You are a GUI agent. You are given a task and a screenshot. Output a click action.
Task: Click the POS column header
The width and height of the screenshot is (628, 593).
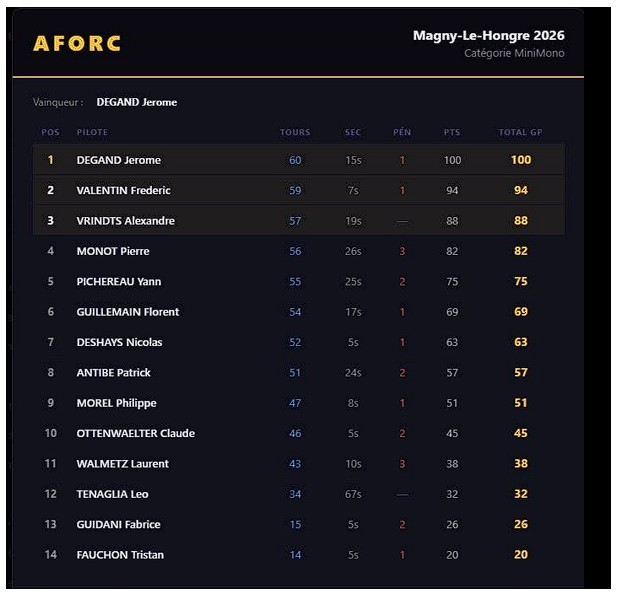(50, 132)
